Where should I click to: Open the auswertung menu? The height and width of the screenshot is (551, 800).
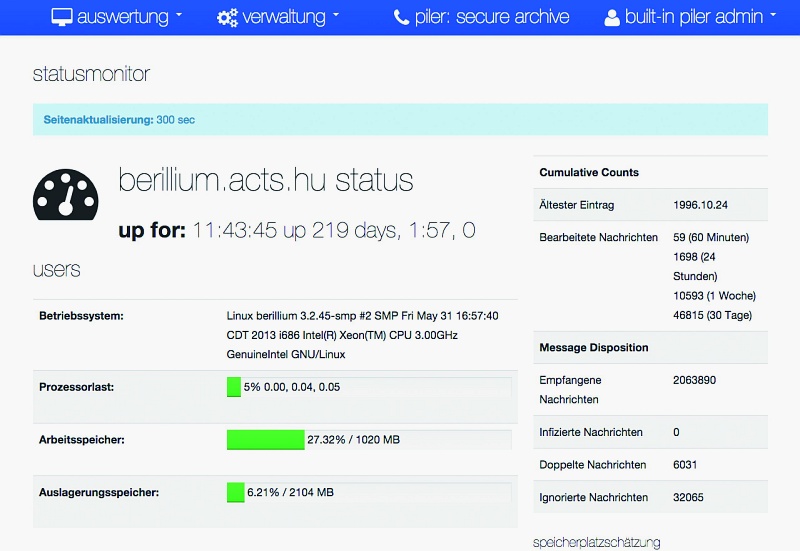click(116, 17)
